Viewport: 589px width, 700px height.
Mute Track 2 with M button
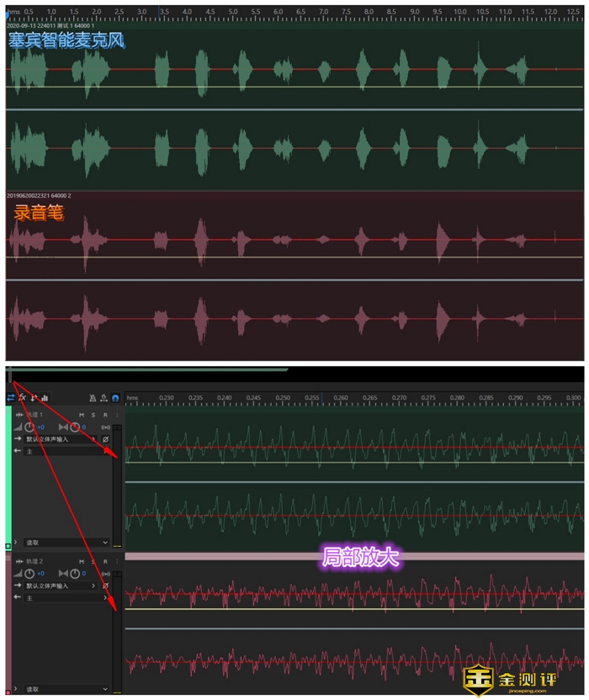tap(82, 560)
